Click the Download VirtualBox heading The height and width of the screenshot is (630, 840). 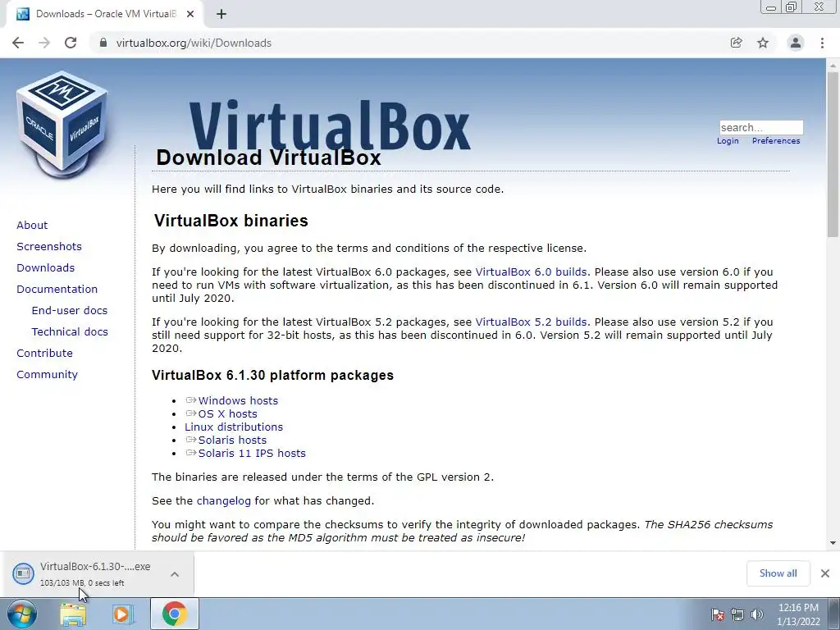pos(268,157)
